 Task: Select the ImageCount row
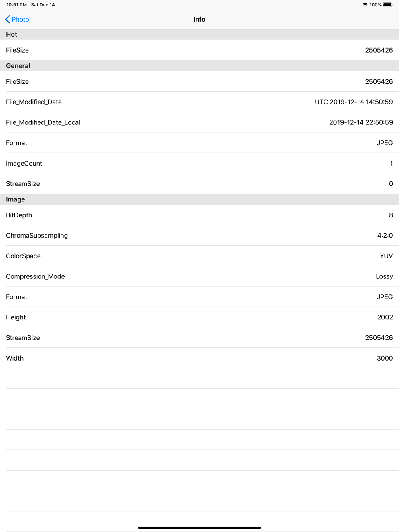(199, 163)
